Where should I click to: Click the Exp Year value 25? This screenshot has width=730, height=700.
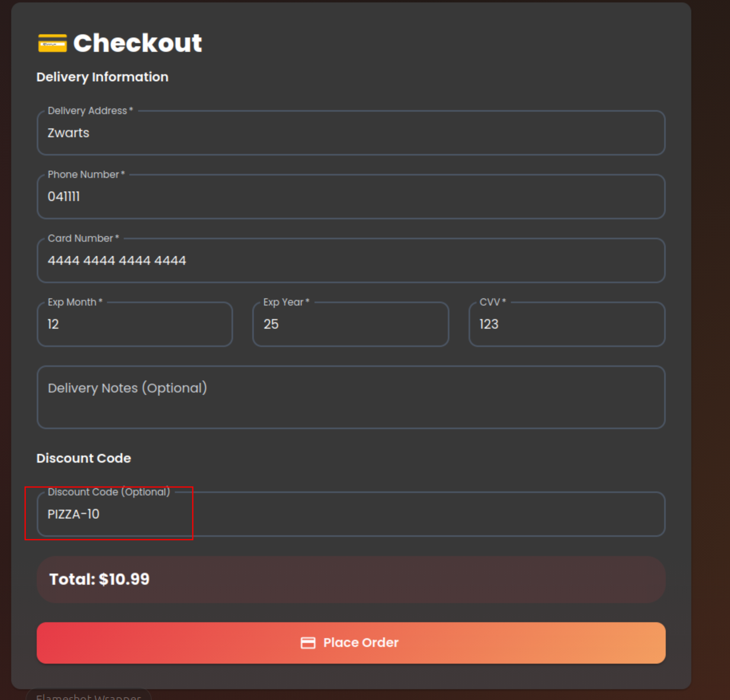(271, 324)
